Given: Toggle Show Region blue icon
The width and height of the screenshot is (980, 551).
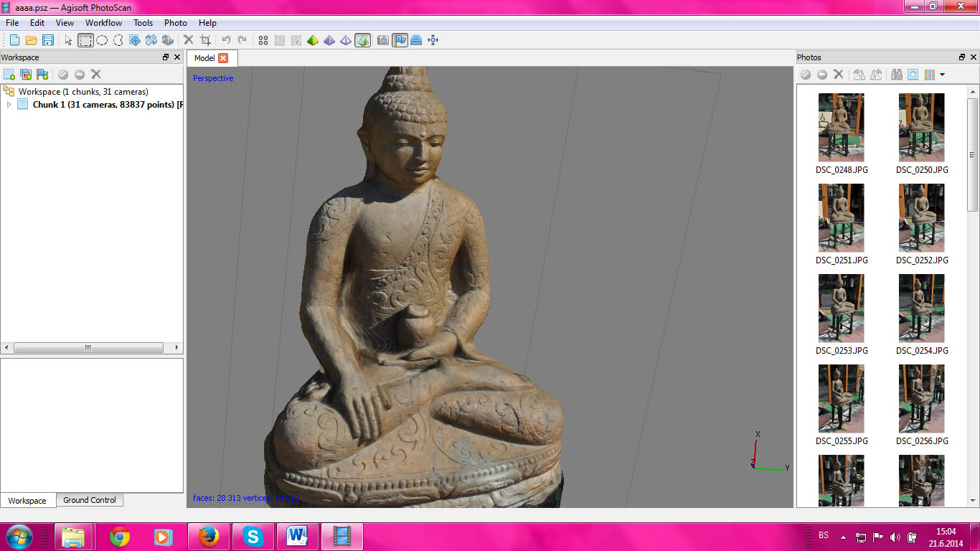Looking at the screenshot, I should pos(416,40).
